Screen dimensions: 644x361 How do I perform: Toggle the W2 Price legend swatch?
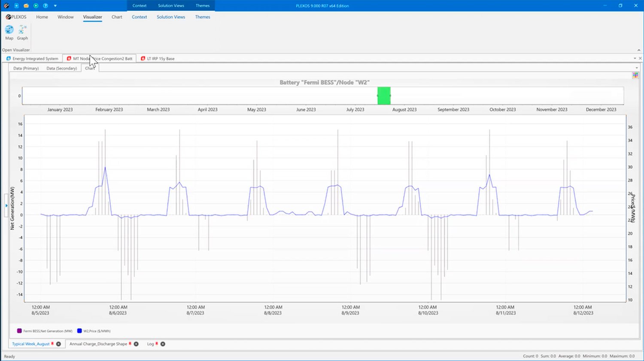coord(79,331)
